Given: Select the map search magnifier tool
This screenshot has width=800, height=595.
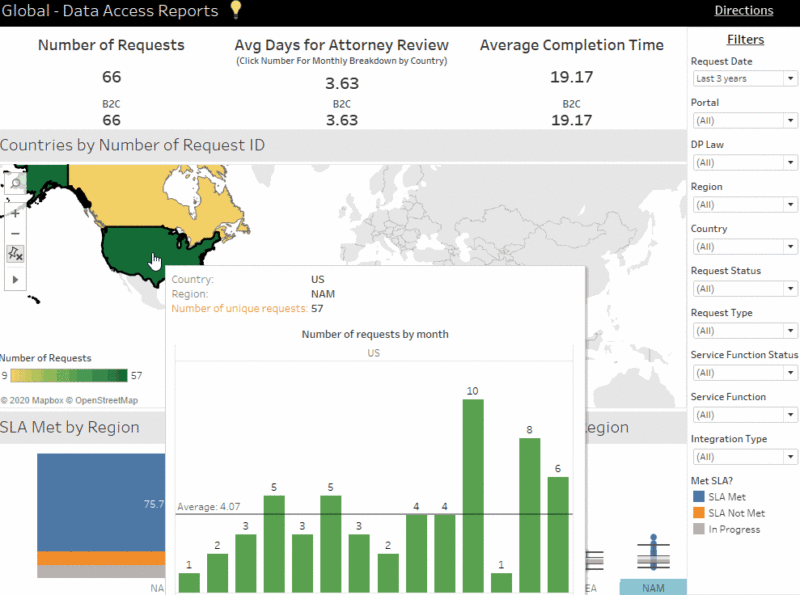Looking at the screenshot, I should [x=15, y=183].
